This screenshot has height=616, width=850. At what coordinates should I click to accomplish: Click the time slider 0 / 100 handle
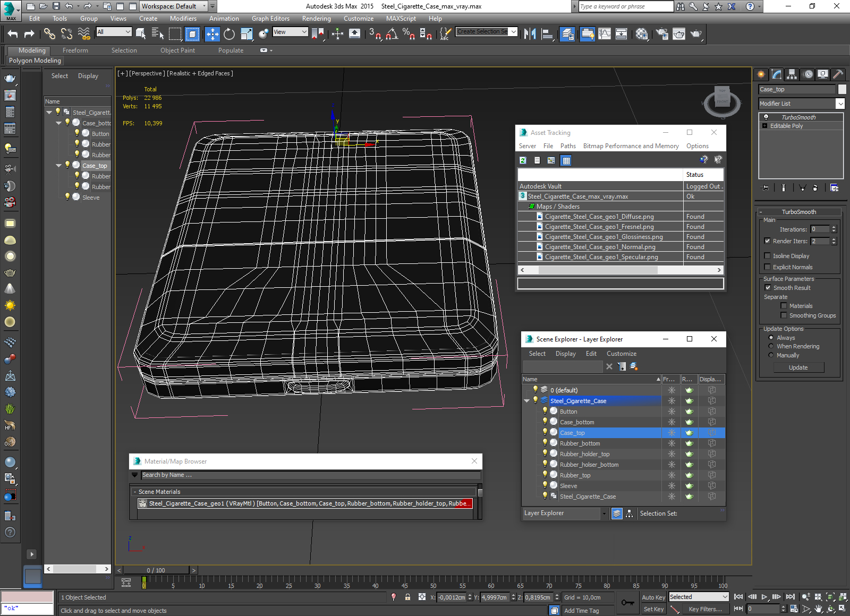(x=156, y=570)
